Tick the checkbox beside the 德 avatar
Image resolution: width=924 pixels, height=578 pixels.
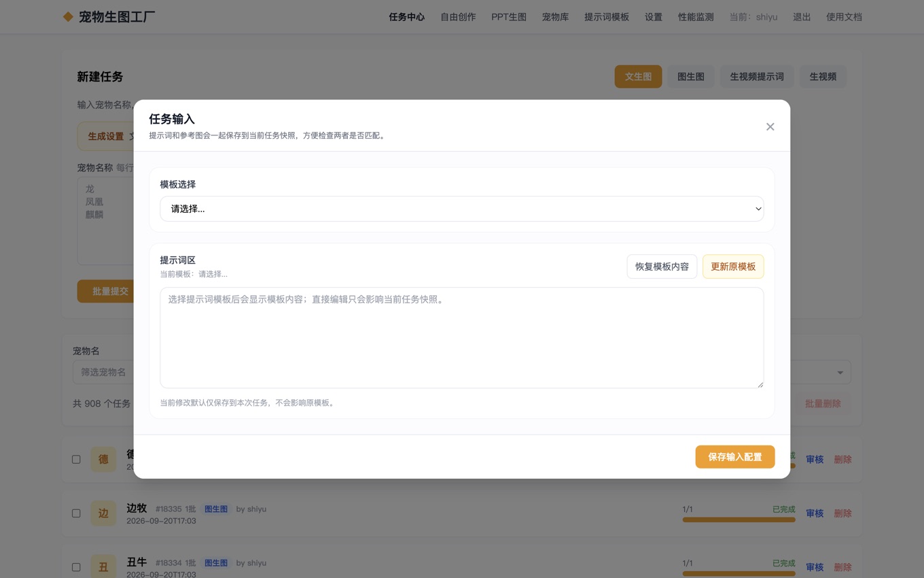pyautogui.click(x=76, y=459)
